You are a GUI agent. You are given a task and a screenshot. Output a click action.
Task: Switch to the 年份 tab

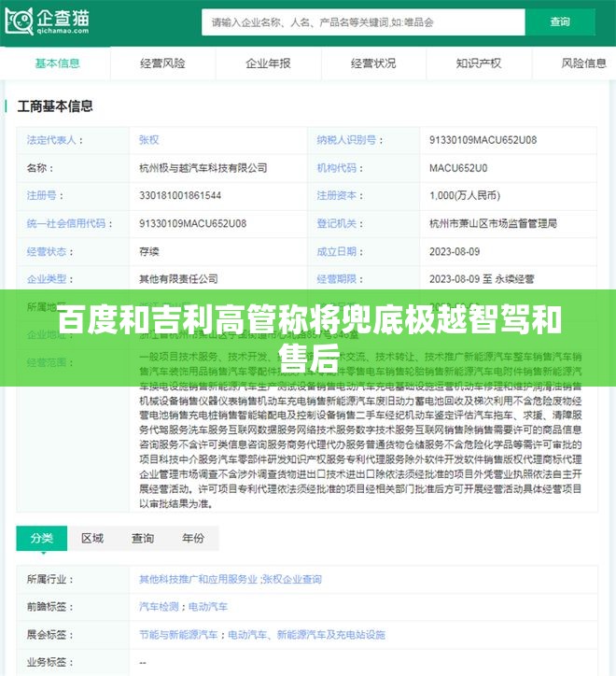(x=193, y=538)
